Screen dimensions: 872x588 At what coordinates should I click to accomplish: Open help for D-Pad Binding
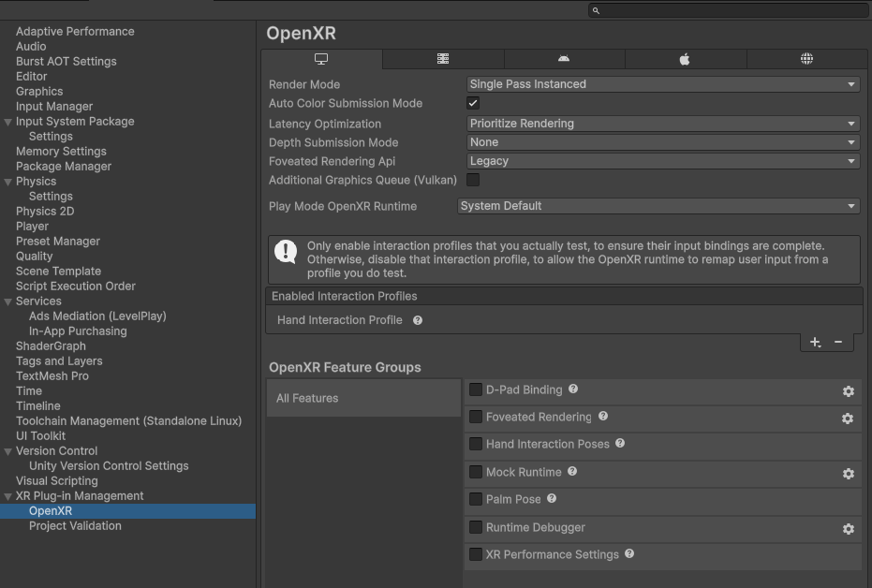(x=573, y=390)
